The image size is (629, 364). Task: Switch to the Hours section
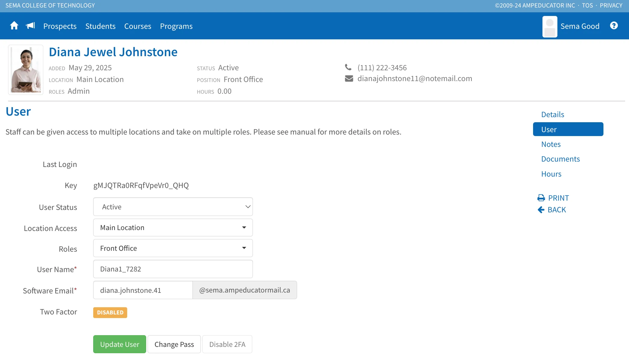[x=551, y=174]
